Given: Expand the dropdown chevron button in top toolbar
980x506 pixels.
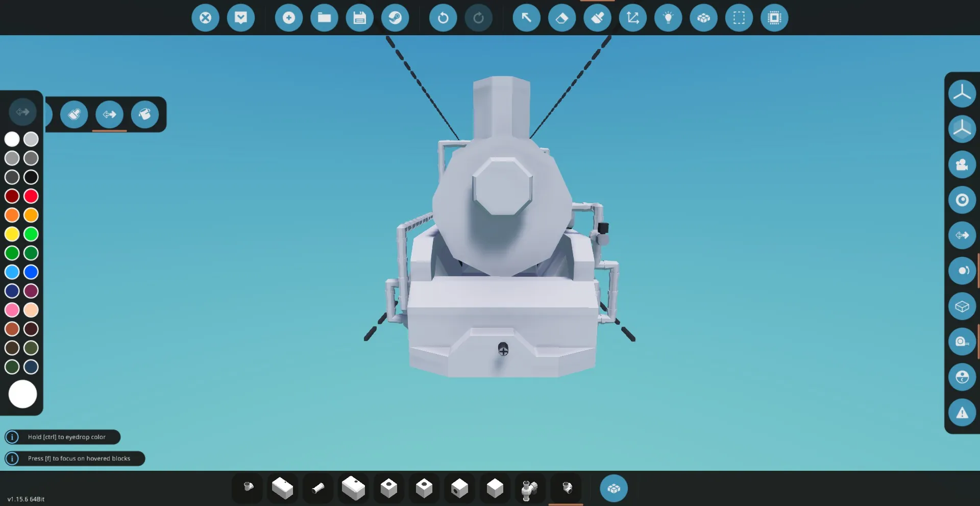Looking at the screenshot, I should point(241,18).
